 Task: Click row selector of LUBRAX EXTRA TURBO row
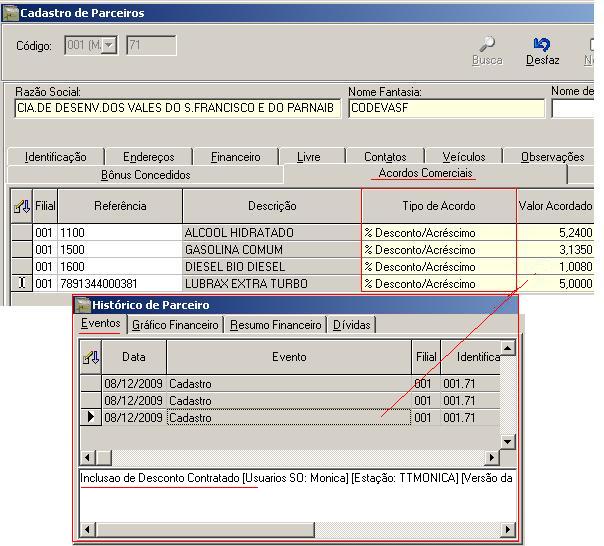click(22, 284)
